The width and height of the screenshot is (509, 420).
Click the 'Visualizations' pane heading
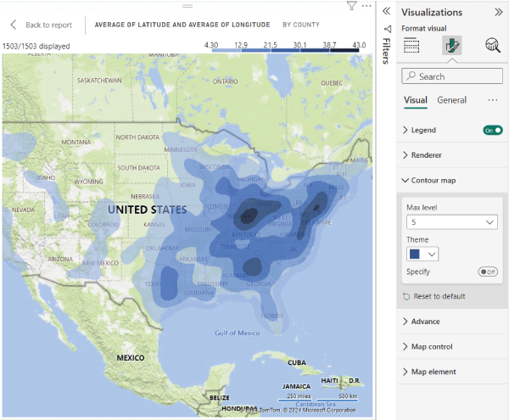[x=432, y=13]
